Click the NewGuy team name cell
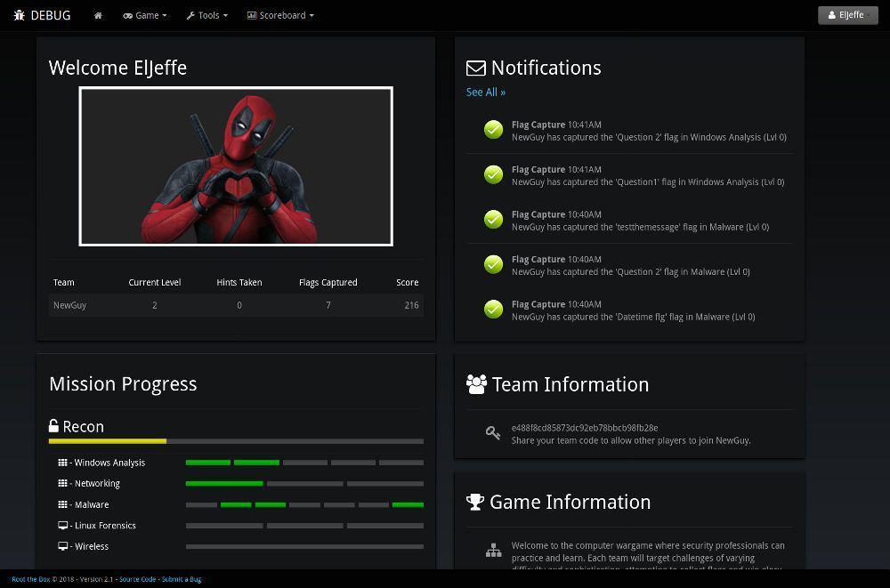This screenshot has height=588, width=890. [69, 305]
